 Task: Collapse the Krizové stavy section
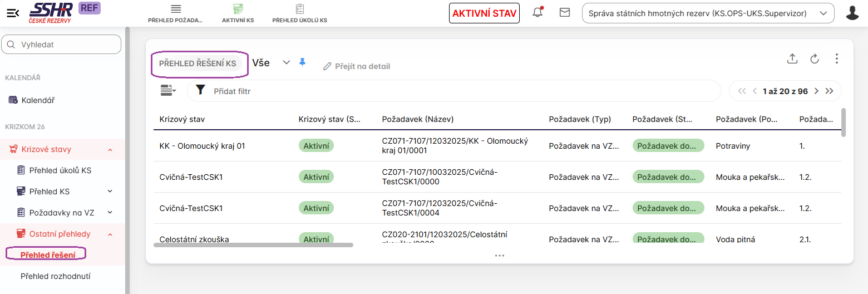[110, 149]
